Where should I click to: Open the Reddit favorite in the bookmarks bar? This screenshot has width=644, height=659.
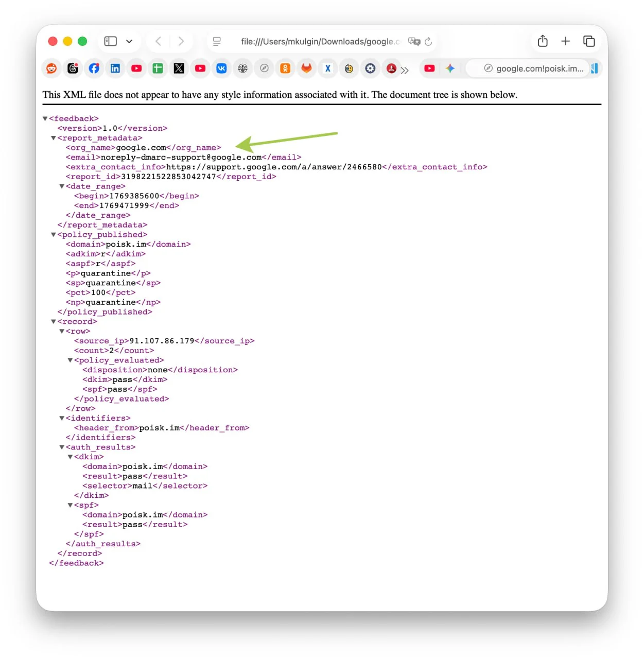(51, 68)
